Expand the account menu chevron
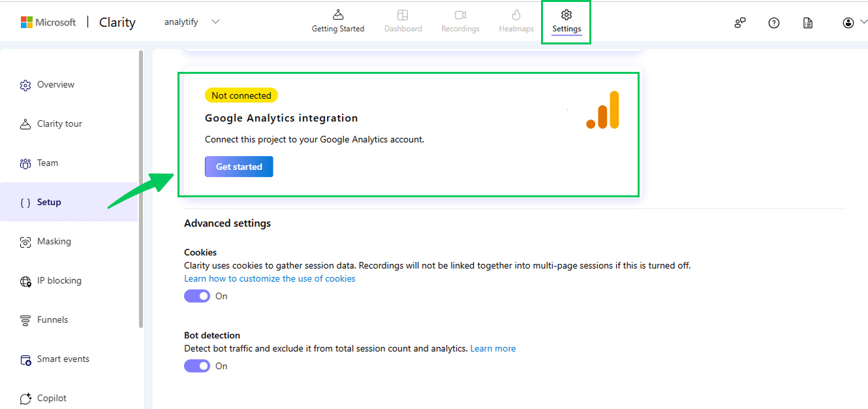Image resolution: width=868 pixels, height=409 pixels. coord(863,22)
